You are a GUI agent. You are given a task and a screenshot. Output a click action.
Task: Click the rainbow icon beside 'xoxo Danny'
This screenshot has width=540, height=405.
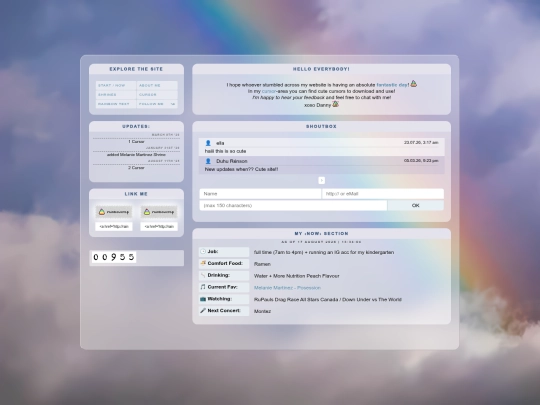point(335,104)
